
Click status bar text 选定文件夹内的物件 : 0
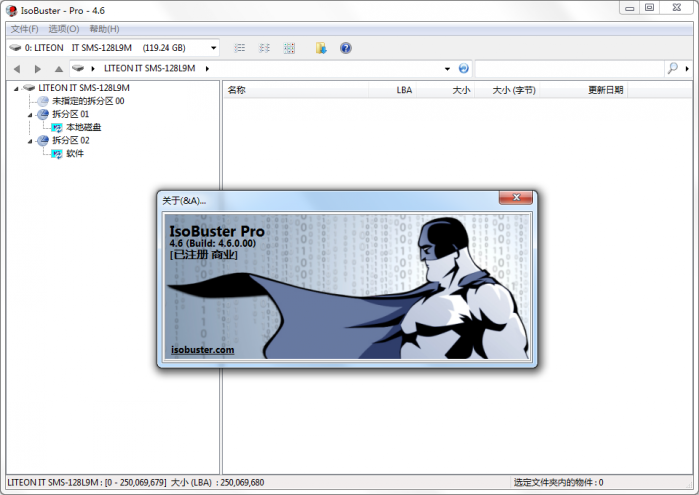click(558, 483)
